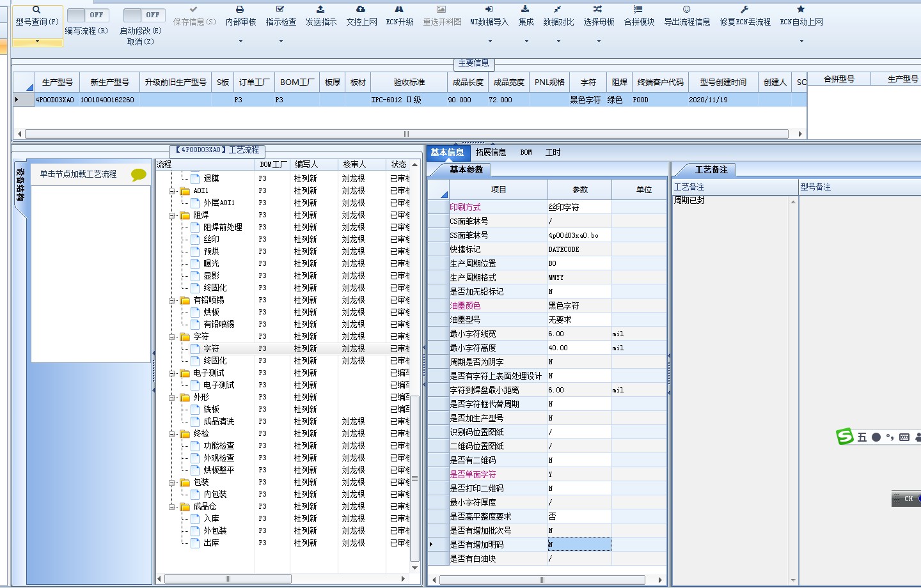Click the ECN升级 icon

click(x=399, y=10)
